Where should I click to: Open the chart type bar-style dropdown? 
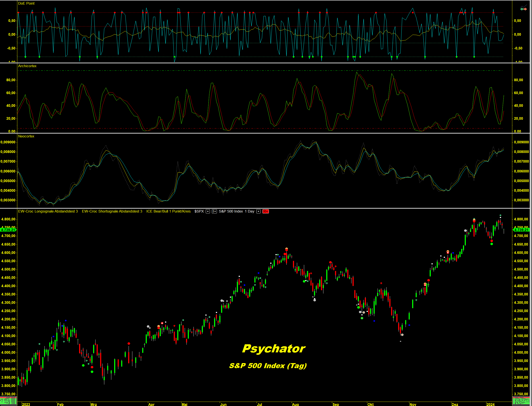tap(214, 211)
